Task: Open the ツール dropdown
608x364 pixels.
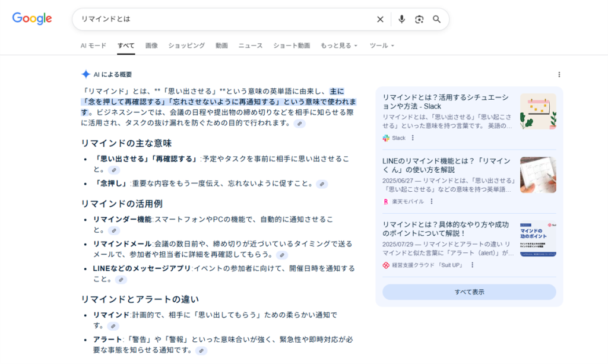Action: point(382,46)
